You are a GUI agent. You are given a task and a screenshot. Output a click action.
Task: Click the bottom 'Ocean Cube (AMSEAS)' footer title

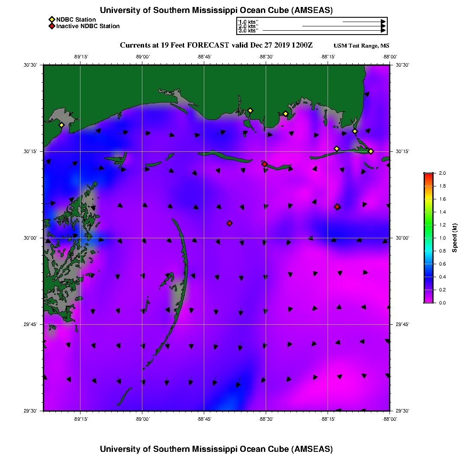[216, 448]
